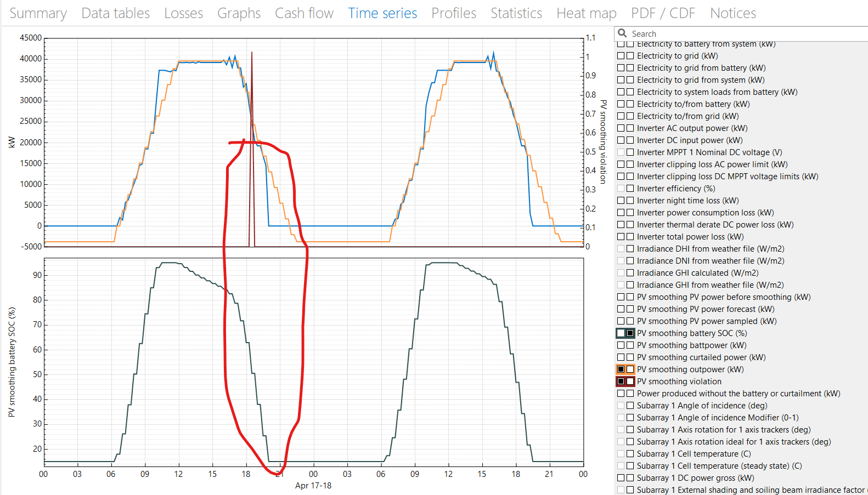868x495 pixels.
Task: Open the Statistics tab
Action: 516,13
